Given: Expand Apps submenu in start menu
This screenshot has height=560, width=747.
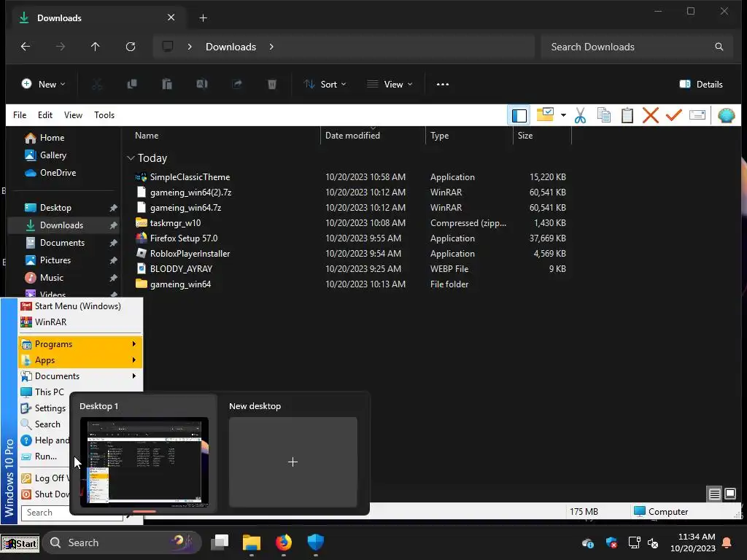Looking at the screenshot, I should coord(80,360).
